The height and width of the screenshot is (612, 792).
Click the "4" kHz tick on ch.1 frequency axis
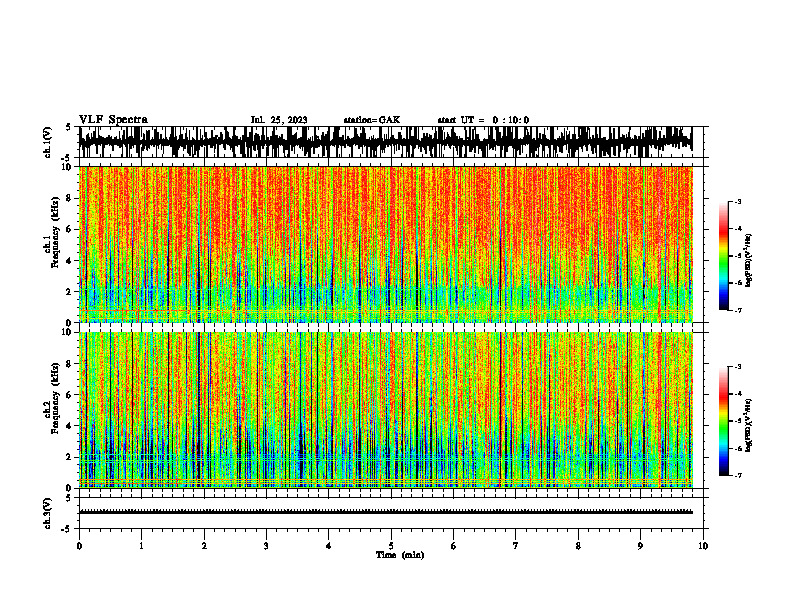coord(70,261)
